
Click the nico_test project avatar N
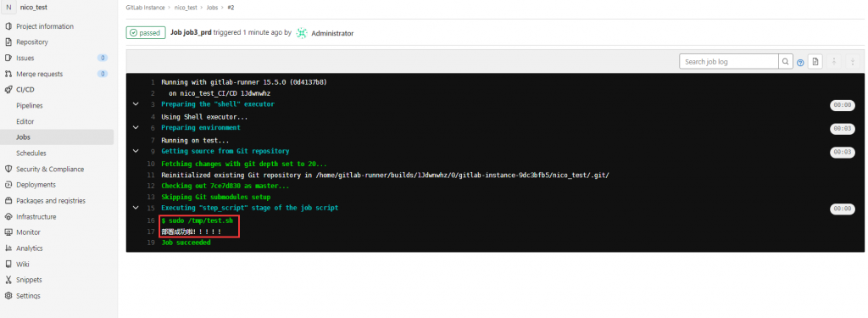coord(8,8)
